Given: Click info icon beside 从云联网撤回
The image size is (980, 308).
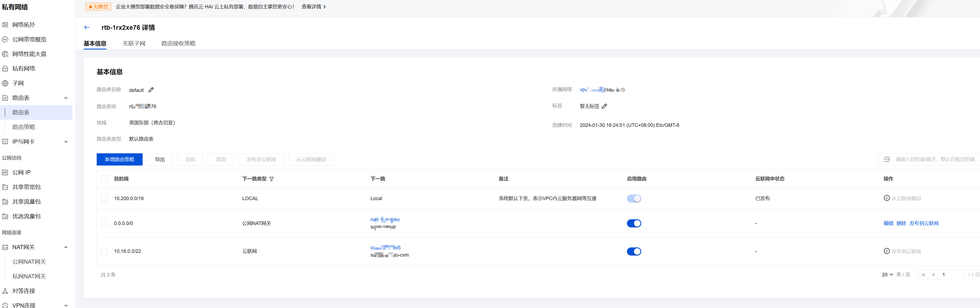Looking at the screenshot, I should 887,198.
